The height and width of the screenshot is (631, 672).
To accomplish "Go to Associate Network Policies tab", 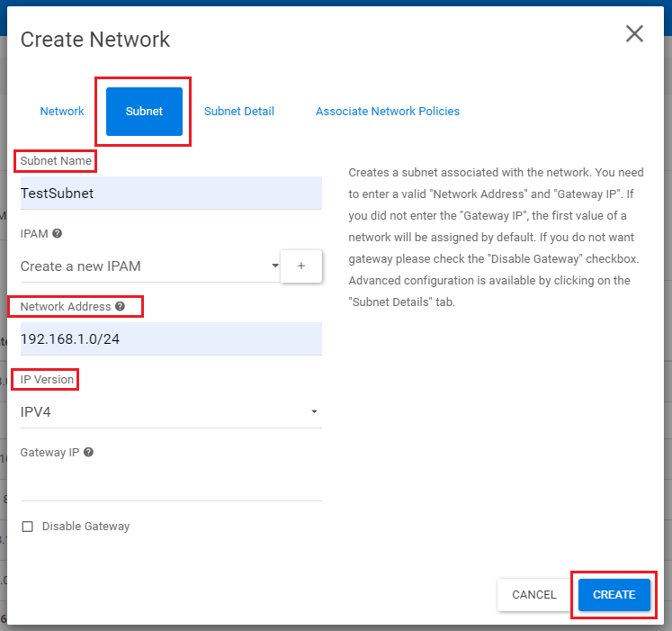I will coord(387,112).
